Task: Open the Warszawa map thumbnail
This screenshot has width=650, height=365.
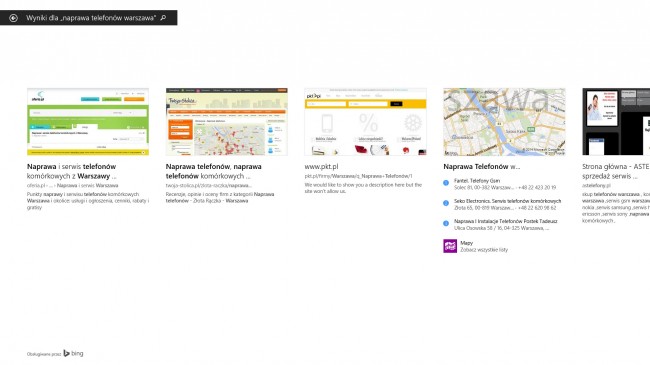Action: point(504,122)
